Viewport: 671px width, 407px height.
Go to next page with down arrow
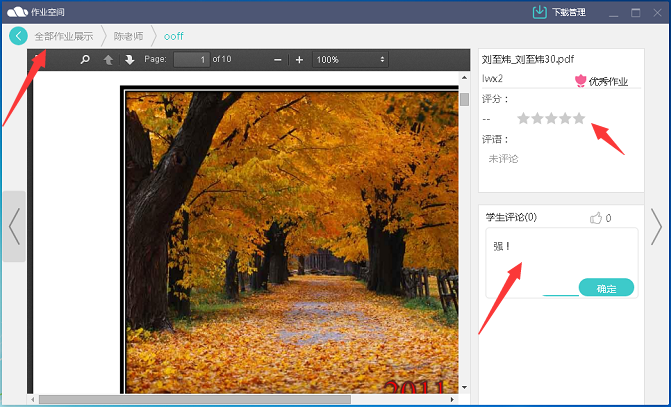pyautogui.click(x=129, y=60)
